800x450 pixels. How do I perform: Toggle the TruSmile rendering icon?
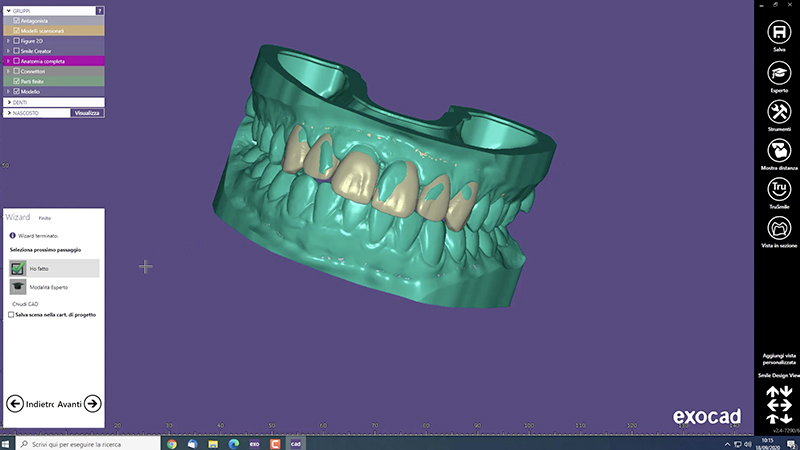coord(778,189)
